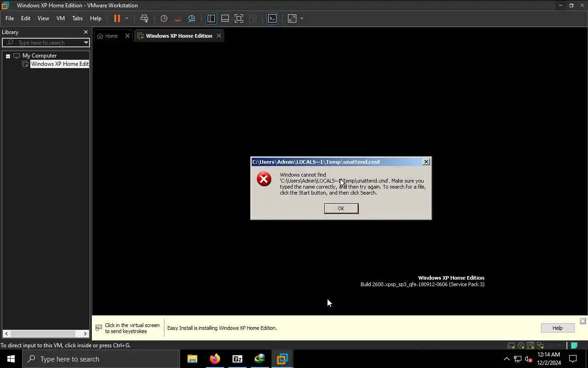Click OK in the error dialog
This screenshot has height=368, width=588.
(x=341, y=208)
